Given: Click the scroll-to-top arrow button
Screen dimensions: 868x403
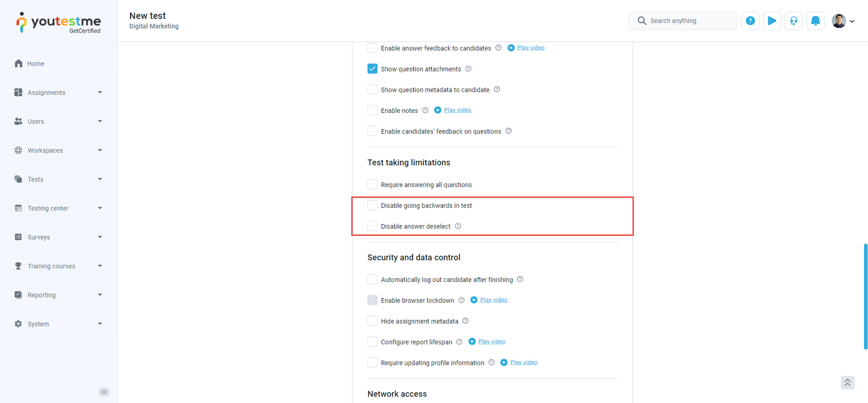Looking at the screenshot, I should tap(847, 382).
